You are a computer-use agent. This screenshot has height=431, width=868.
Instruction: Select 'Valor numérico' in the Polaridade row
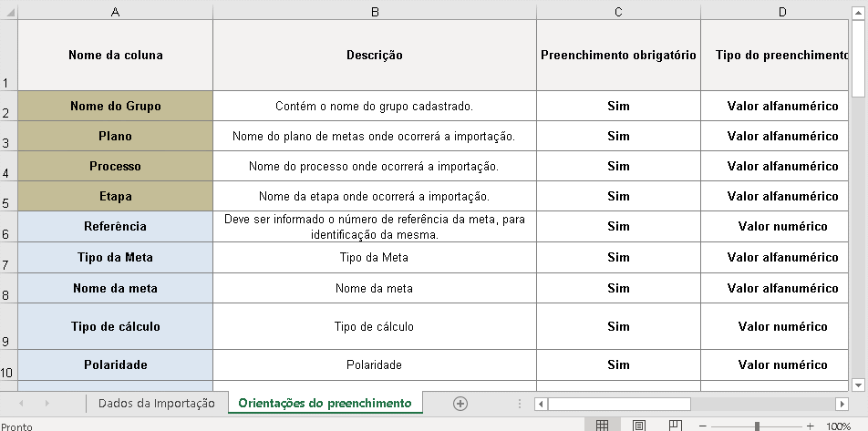pyautogui.click(x=774, y=365)
